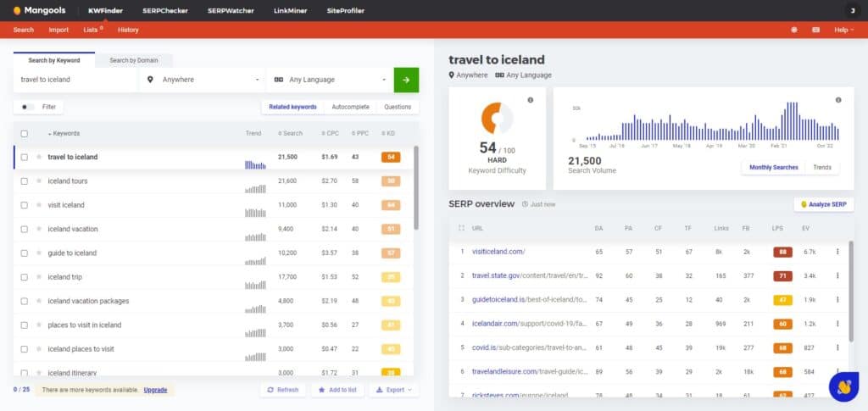
Task: Open LinkMiner tool
Action: pos(290,10)
